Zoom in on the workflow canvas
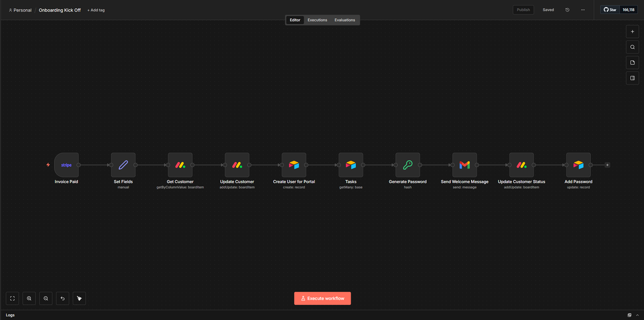Image resolution: width=644 pixels, height=320 pixels. tap(29, 298)
